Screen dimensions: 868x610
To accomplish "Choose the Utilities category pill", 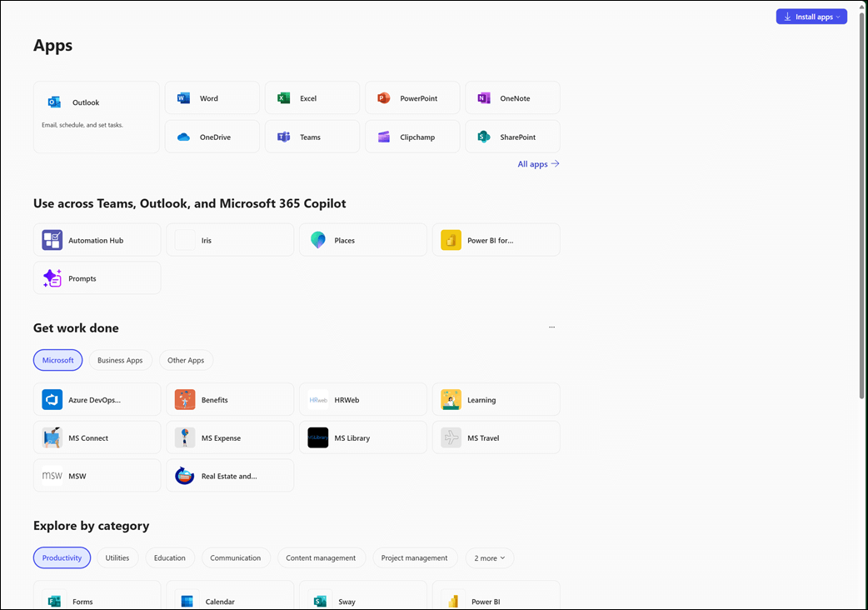I will (x=117, y=557).
